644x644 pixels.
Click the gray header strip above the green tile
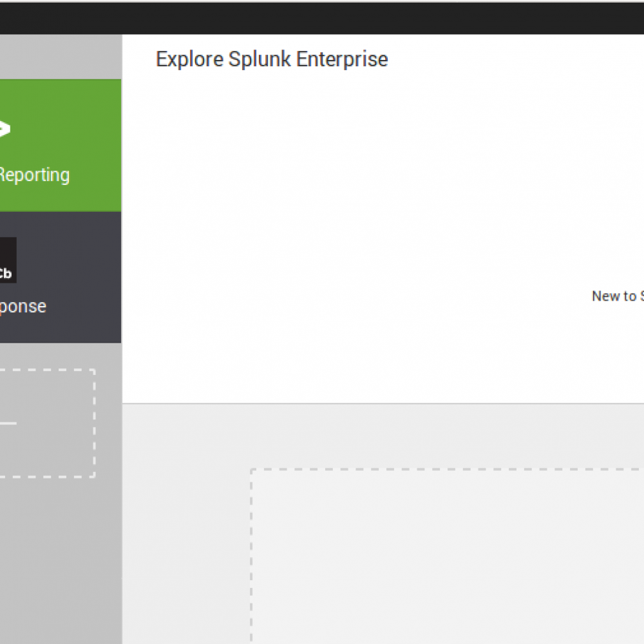pos(61,57)
